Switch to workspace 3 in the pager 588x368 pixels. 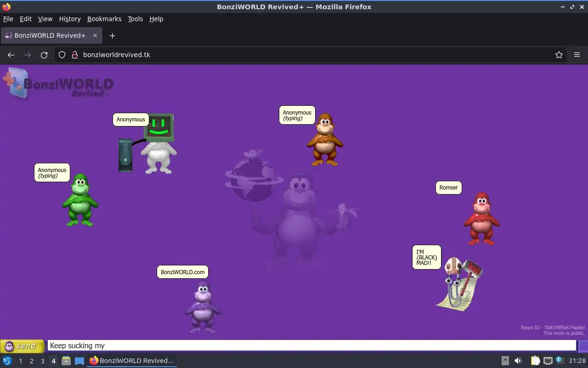[x=42, y=361]
